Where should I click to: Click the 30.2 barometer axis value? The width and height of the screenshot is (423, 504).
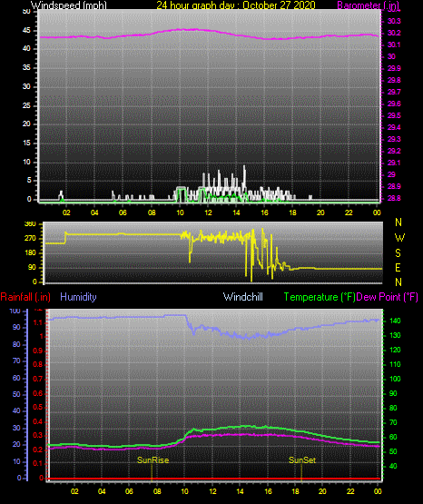coord(394,33)
